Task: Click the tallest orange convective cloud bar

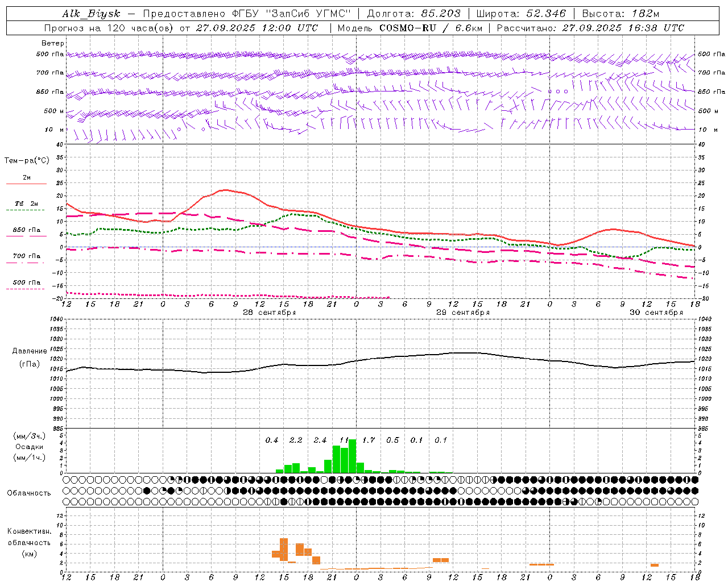Action: 284,550
